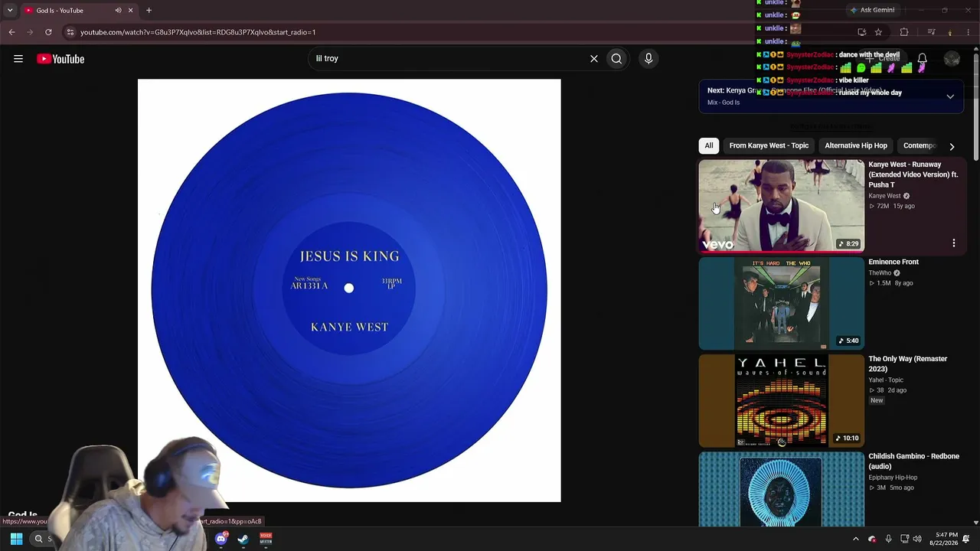Click the Jesus Is King video player
Image resolution: width=980 pixels, height=551 pixels.
pyautogui.click(x=349, y=290)
